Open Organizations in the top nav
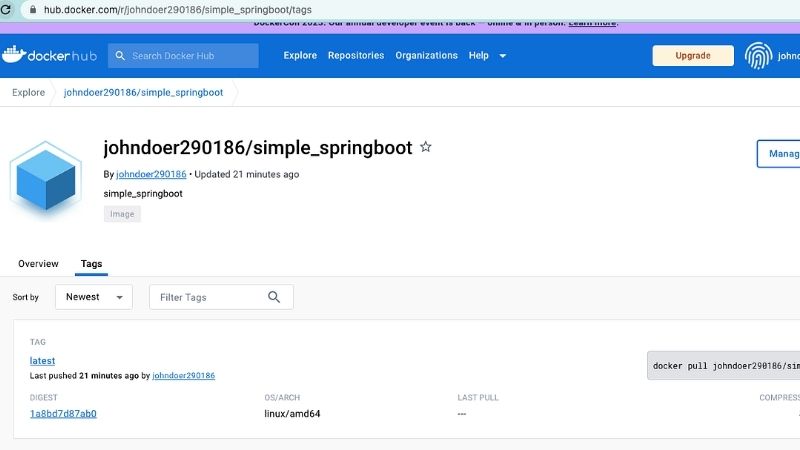This screenshot has width=800, height=450. coord(426,55)
